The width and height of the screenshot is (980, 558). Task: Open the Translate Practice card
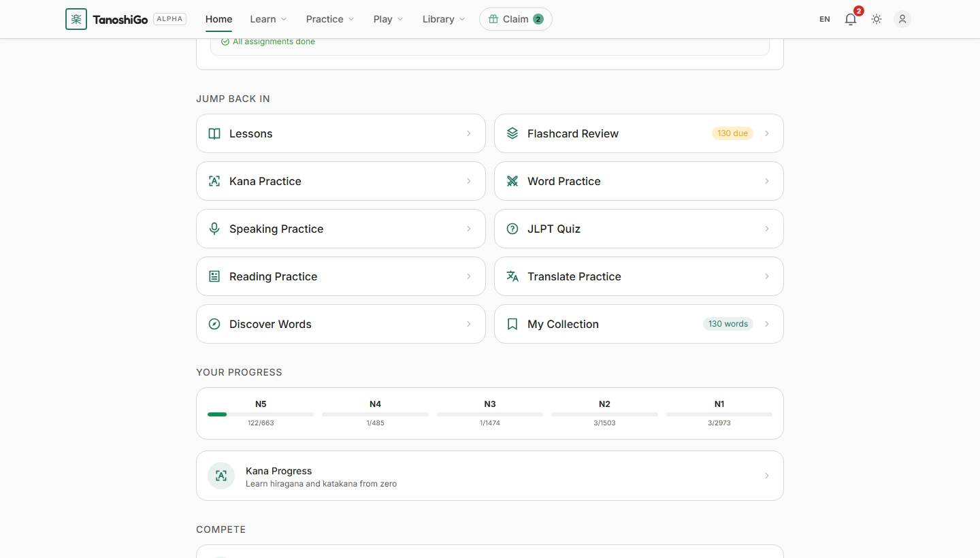click(639, 276)
